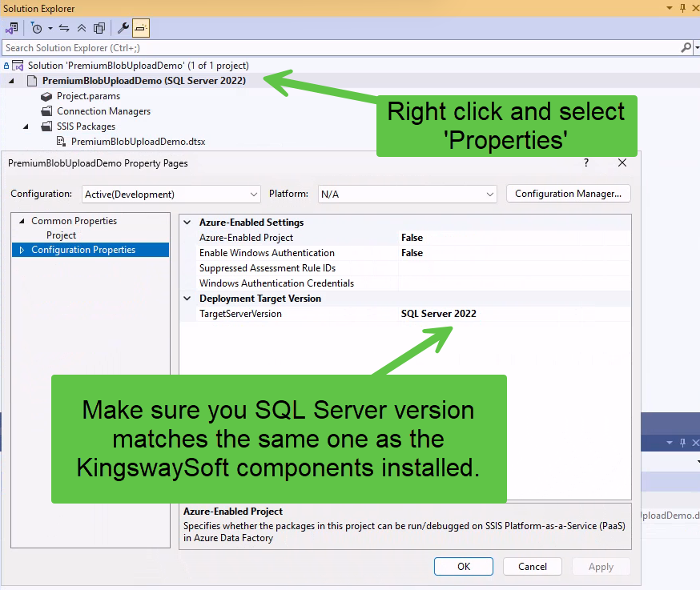The height and width of the screenshot is (590, 700).
Task: Click the Search Solution Explorer input field
Action: [x=342, y=48]
